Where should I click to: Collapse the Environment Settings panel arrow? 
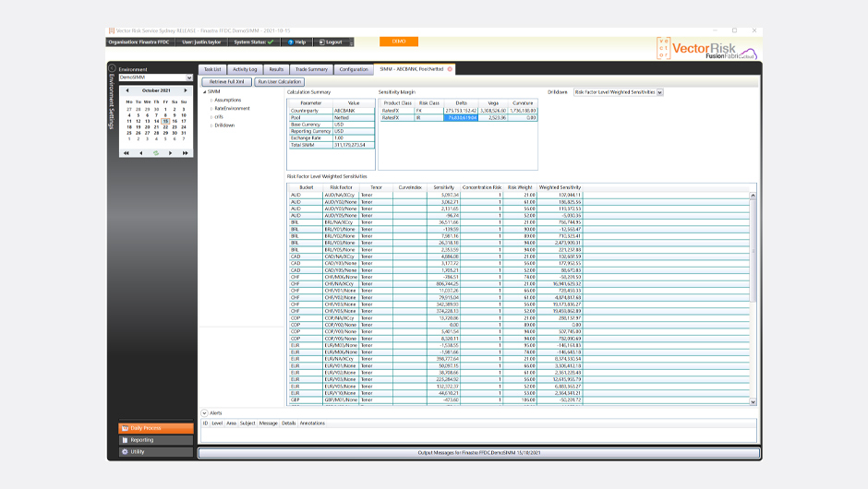coord(112,68)
